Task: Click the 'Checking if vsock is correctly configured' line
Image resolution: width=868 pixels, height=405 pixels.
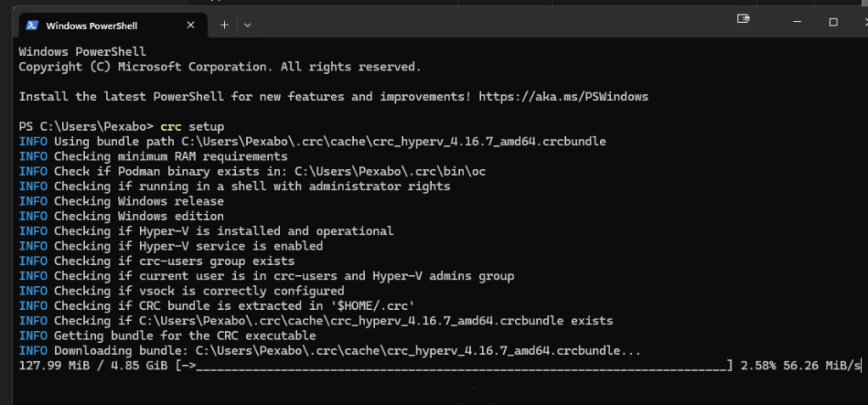Action: tap(182, 291)
